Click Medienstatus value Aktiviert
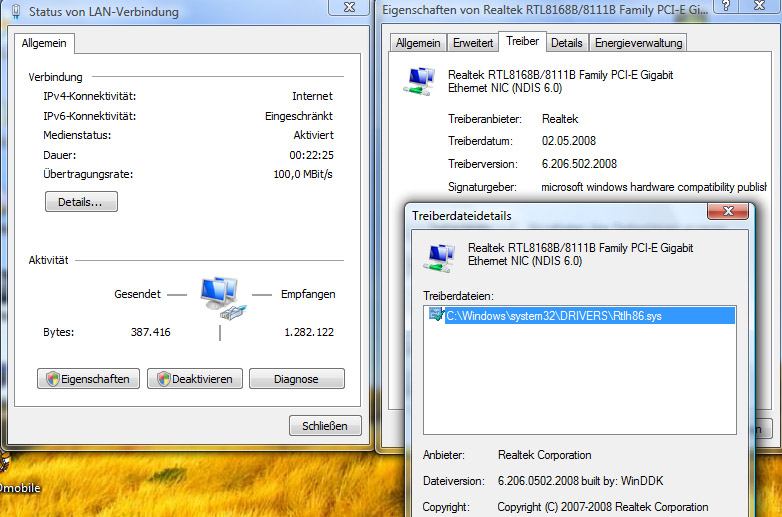 tap(313, 135)
